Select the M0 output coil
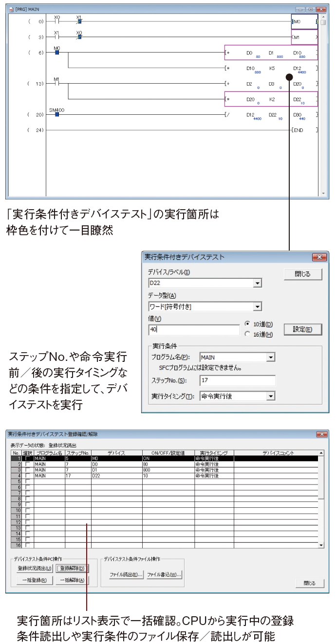Viewport: 336px width, 644px height. pos(304,21)
